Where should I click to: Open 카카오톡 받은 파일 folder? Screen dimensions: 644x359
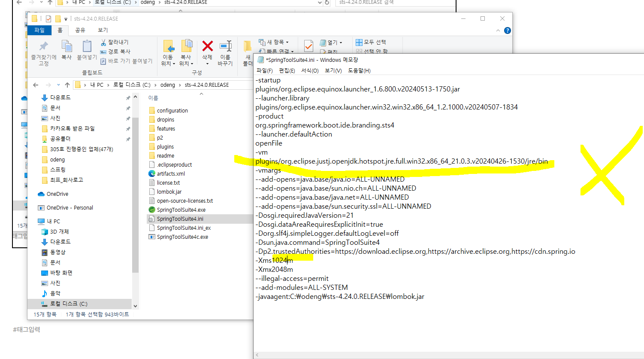(x=68, y=128)
